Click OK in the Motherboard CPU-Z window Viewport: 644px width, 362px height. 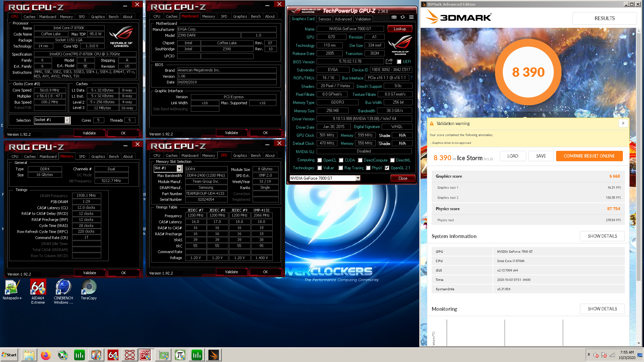pyautogui.click(x=265, y=133)
